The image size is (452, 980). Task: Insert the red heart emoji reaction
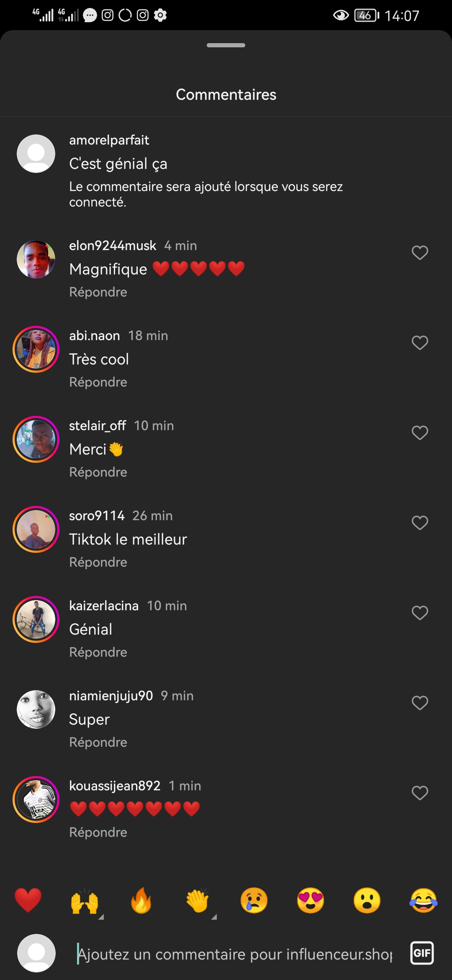point(28,900)
